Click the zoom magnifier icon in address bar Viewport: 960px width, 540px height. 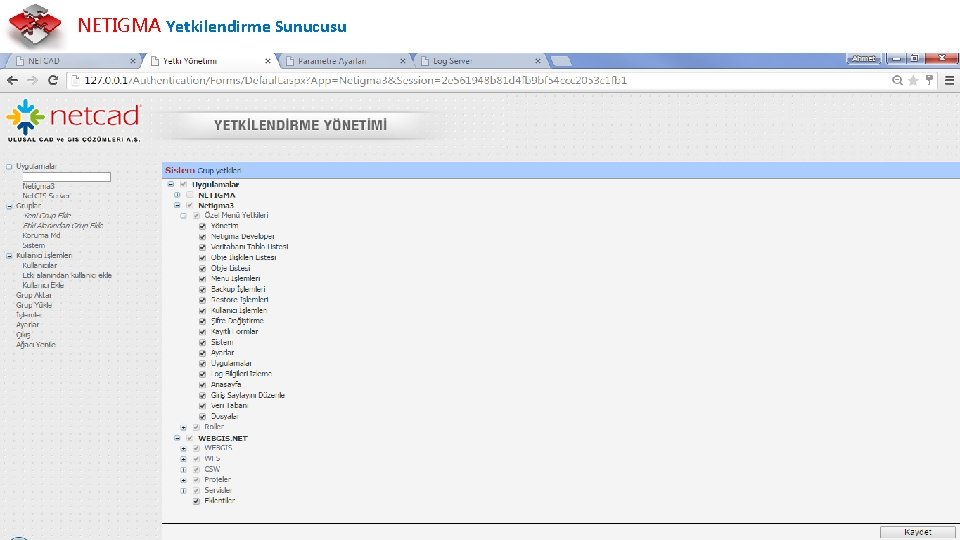[x=898, y=80]
